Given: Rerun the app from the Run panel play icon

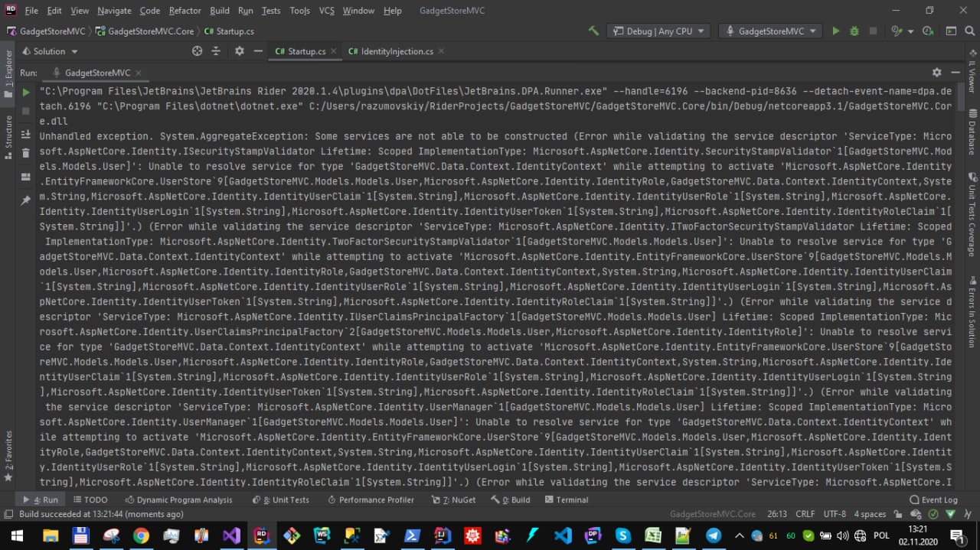Looking at the screenshot, I should pyautogui.click(x=26, y=92).
